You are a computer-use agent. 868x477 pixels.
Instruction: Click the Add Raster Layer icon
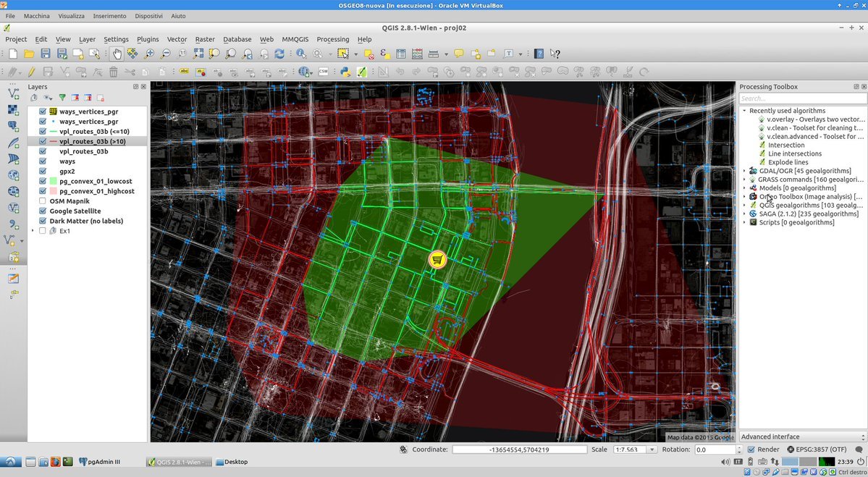tap(13, 109)
